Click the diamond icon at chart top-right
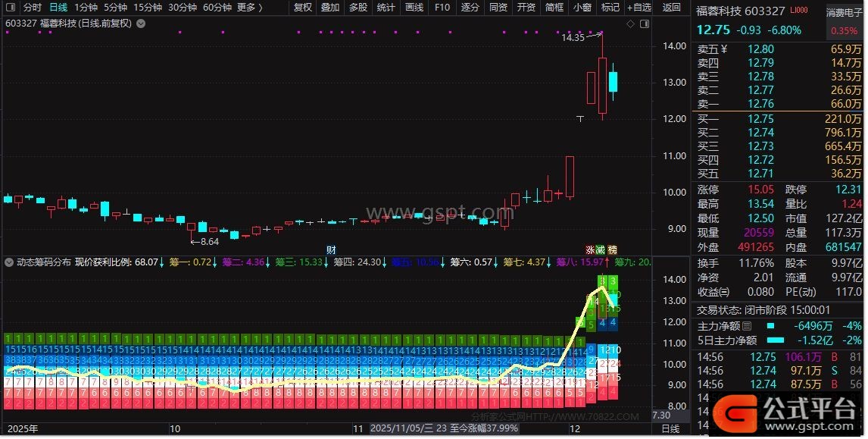868x439 pixels. [x=630, y=24]
